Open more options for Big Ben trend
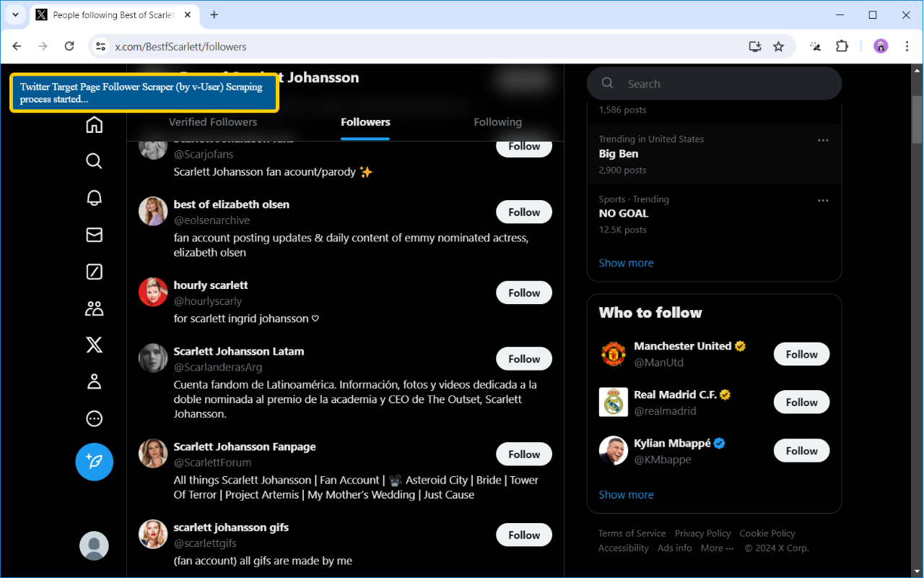 point(823,140)
